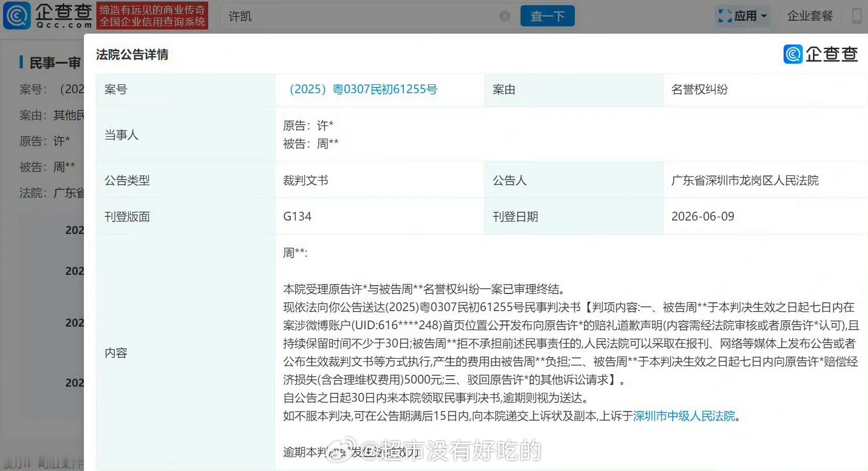Select the 裁判文书 announcement type value
The width and height of the screenshot is (868, 471).
click(x=306, y=180)
